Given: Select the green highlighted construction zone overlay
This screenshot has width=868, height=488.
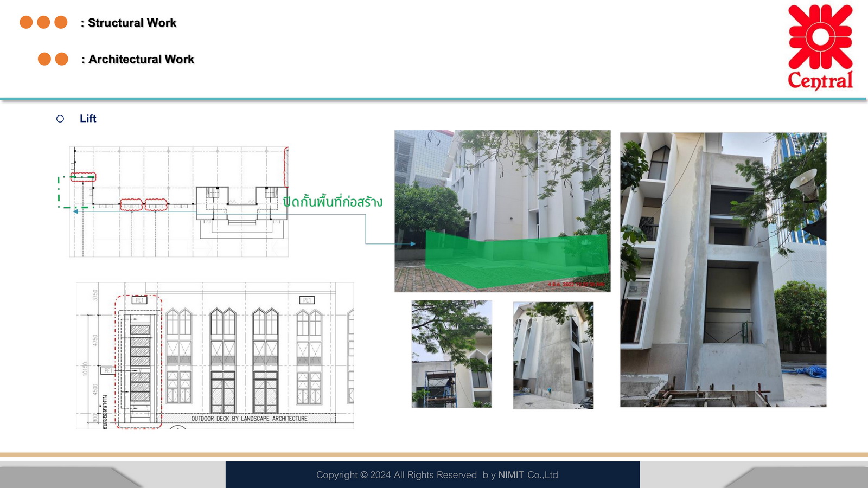Looking at the screenshot, I should [515, 258].
